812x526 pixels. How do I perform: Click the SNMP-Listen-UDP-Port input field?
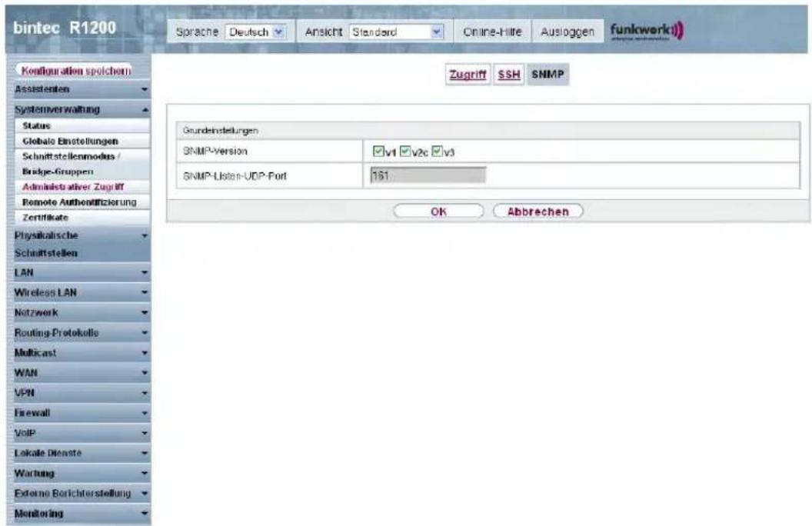[428, 175]
